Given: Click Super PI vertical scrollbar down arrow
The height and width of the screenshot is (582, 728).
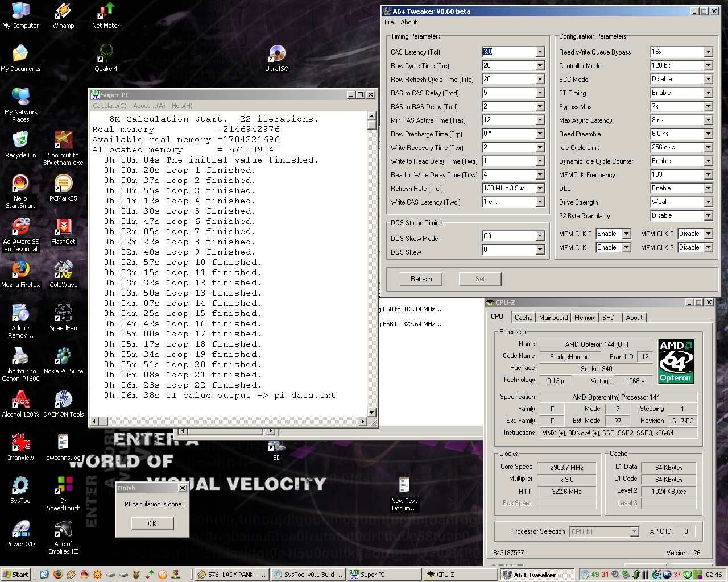Looking at the screenshot, I should (x=372, y=413).
